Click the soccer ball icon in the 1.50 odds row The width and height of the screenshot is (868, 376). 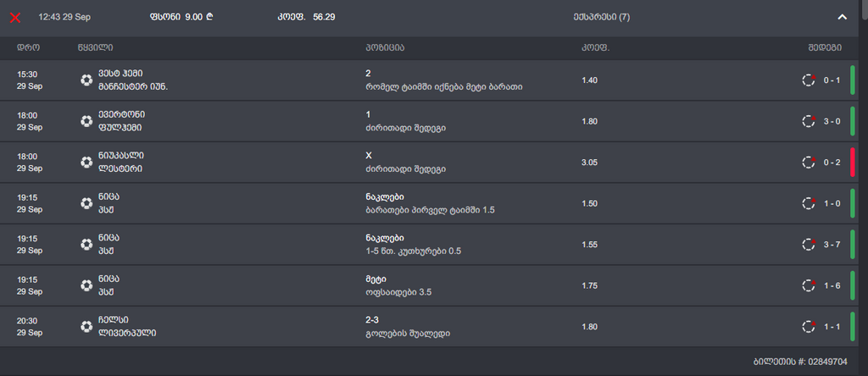point(86,203)
